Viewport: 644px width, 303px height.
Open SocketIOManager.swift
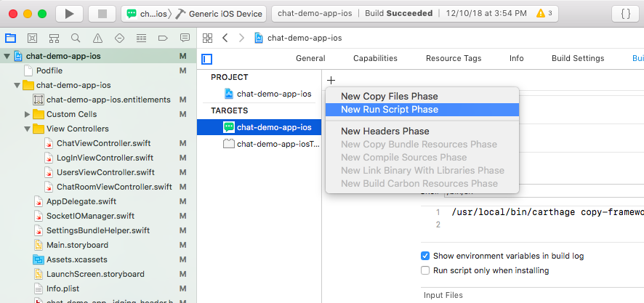[90, 216]
